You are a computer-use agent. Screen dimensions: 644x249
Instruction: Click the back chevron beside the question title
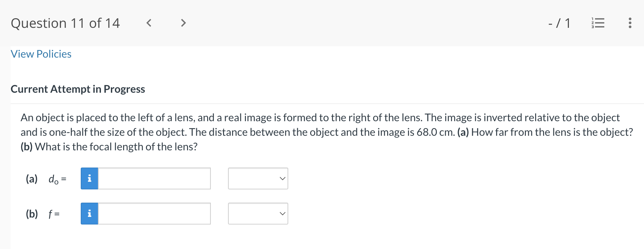click(149, 23)
